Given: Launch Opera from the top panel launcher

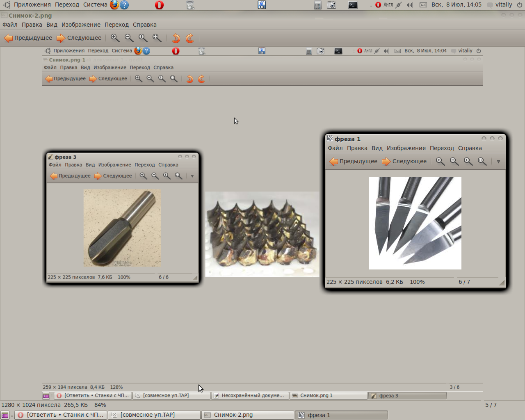Looking at the screenshot, I should (x=159, y=5).
